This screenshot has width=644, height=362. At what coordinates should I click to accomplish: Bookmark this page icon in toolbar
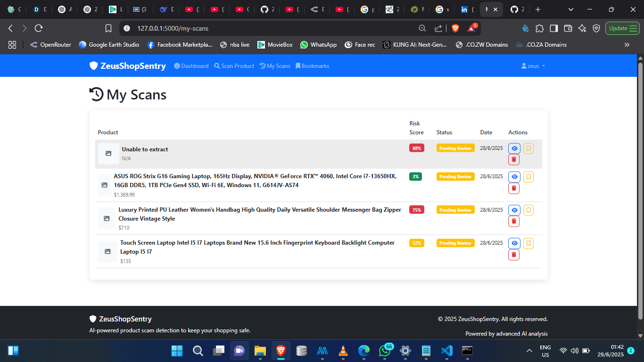tap(108, 28)
